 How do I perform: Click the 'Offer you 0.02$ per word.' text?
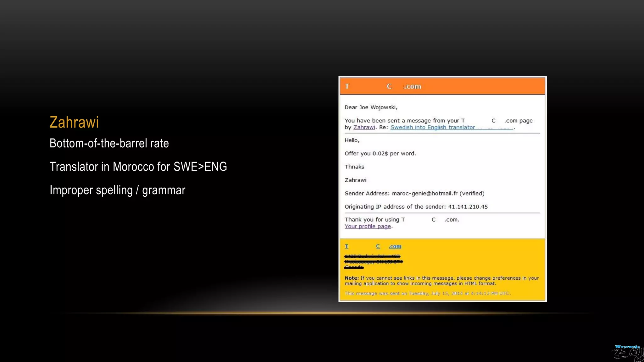[380, 154]
